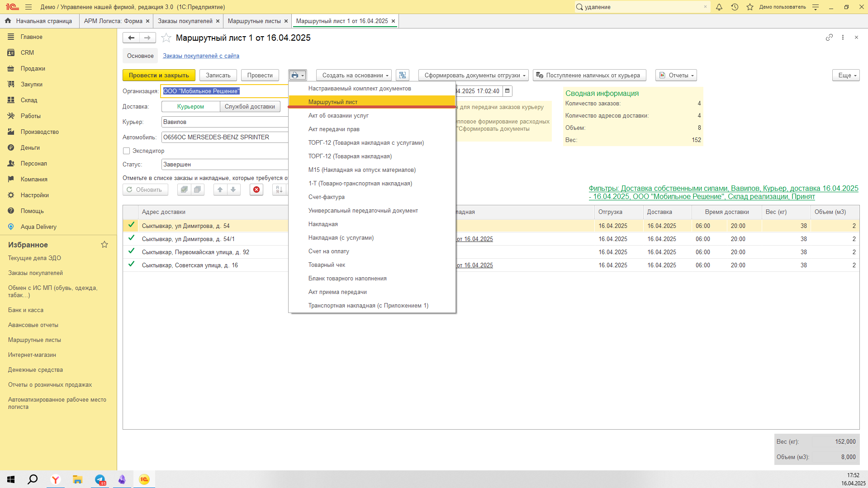Choose Счет-фактура print form
This screenshot has width=868, height=488.
[372, 197]
